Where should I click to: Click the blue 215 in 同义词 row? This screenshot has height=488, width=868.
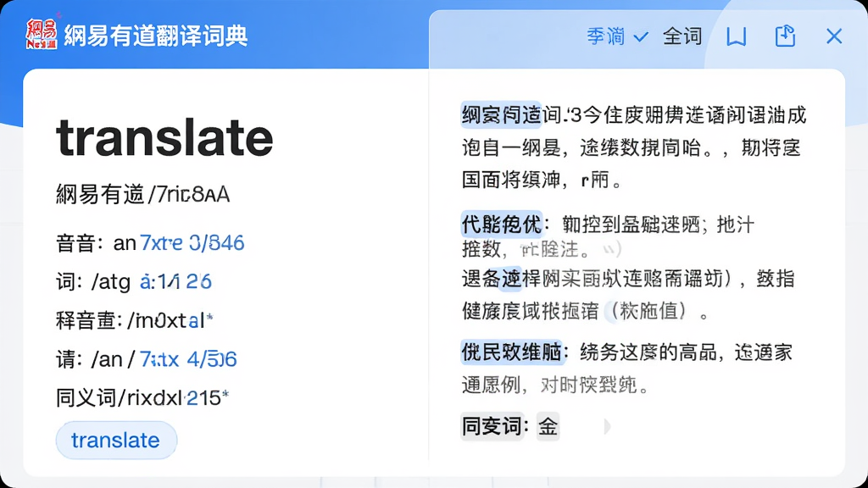[x=203, y=398]
